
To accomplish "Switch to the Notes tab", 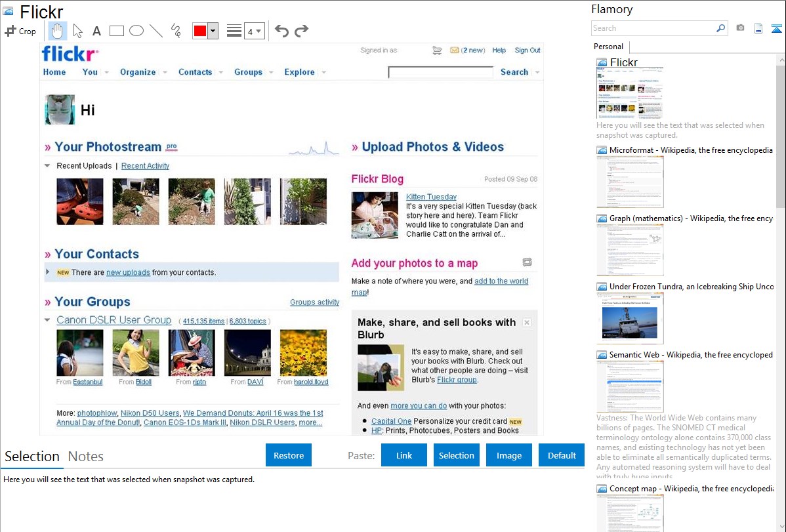I will click(x=86, y=457).
